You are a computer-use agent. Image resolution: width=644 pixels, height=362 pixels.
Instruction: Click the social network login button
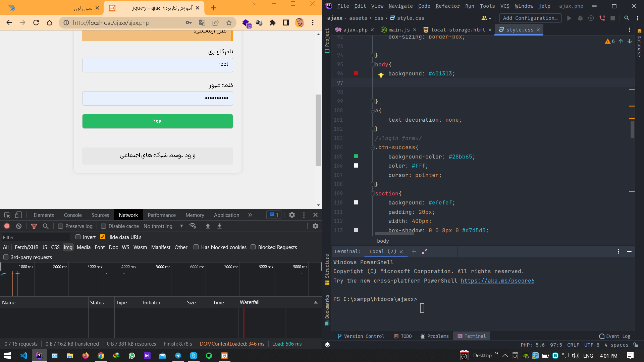pyautogui.click(x=158, y=156)
